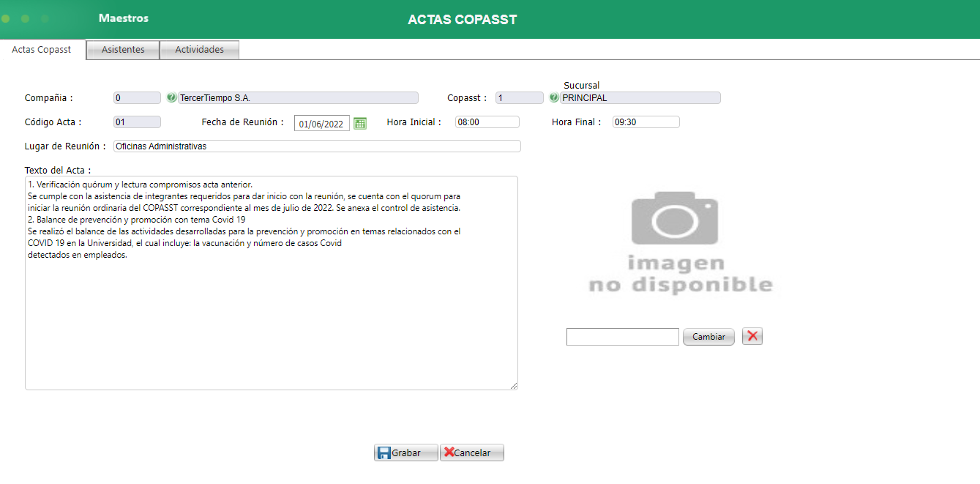Select the Lugar de Reunión field
This screenshot has width=980, height=484.
click(316, 146)
